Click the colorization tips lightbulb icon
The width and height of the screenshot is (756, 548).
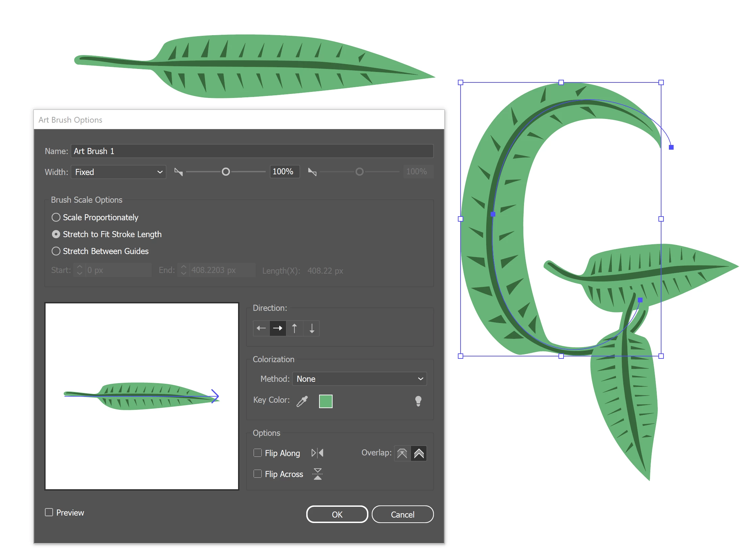(418, 401)
